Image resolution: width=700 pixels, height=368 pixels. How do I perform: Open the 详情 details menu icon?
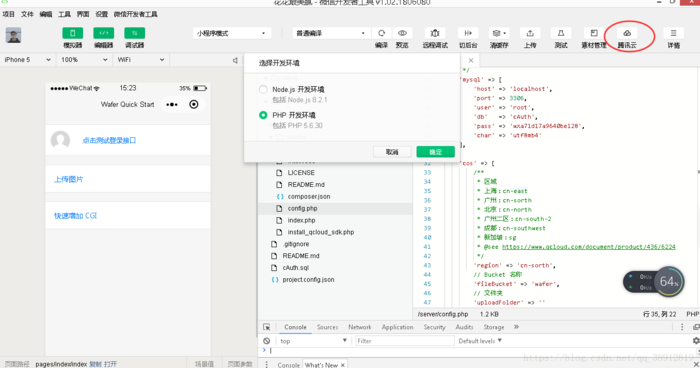(x=674, y=33)
